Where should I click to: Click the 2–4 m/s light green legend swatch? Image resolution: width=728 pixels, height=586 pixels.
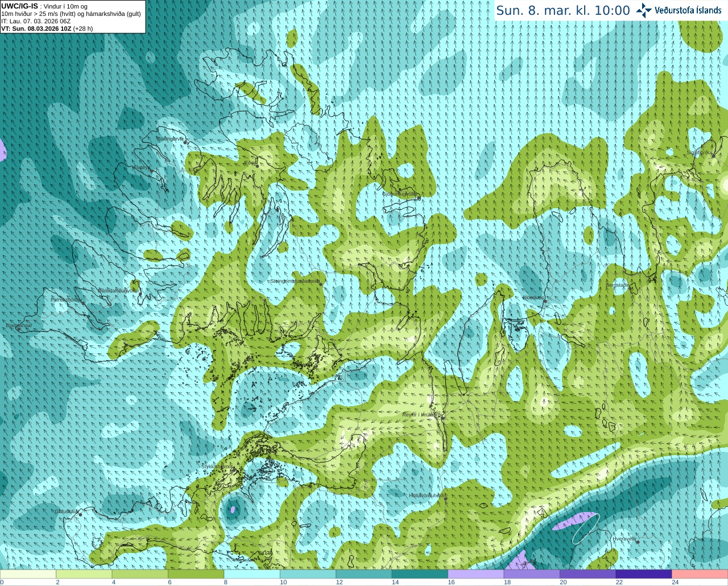[x=84, y=574]
